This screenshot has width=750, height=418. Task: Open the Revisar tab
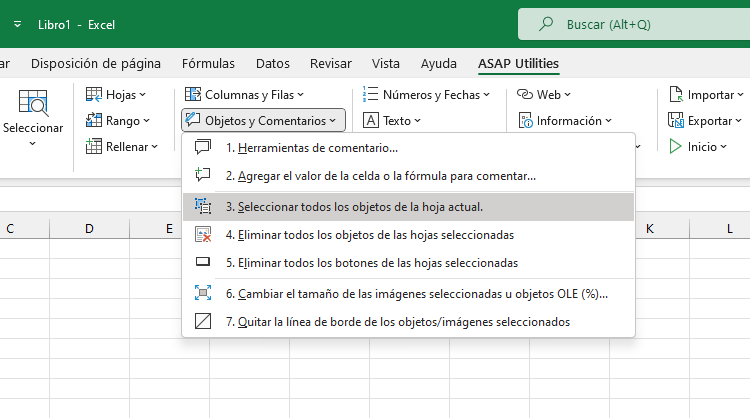coord(331,63)
